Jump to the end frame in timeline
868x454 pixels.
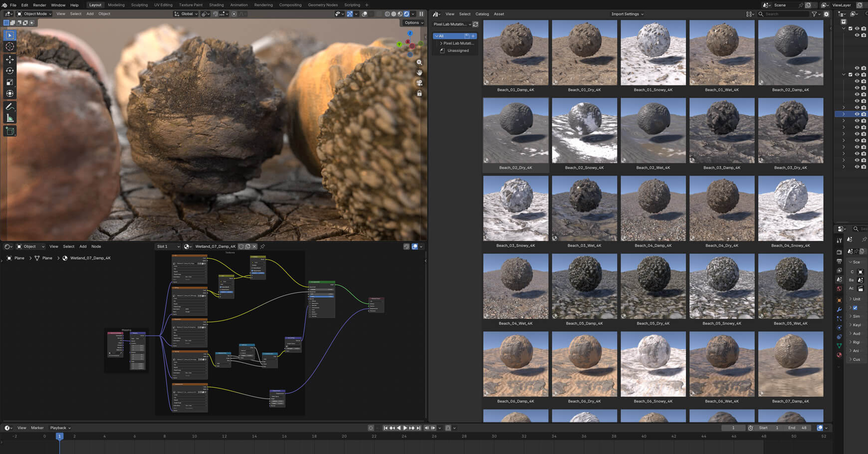click(419, 428)
